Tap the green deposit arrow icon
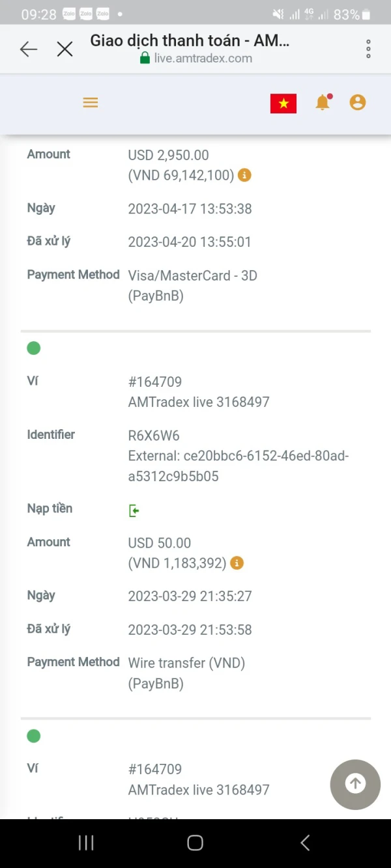The image size is (391, 868). coord(134,511)
